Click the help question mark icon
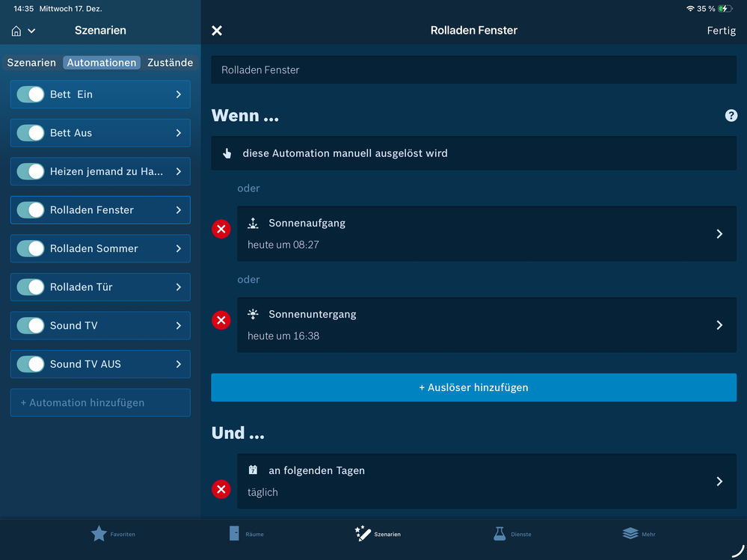This screenshot has height=560, width=747. click(731, 115)
